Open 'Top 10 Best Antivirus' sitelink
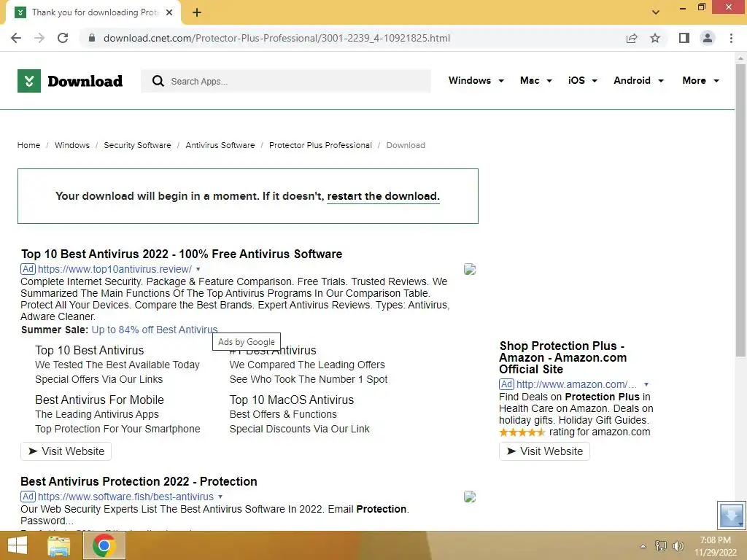The image size is (747, 560). (x=89, y=351)
